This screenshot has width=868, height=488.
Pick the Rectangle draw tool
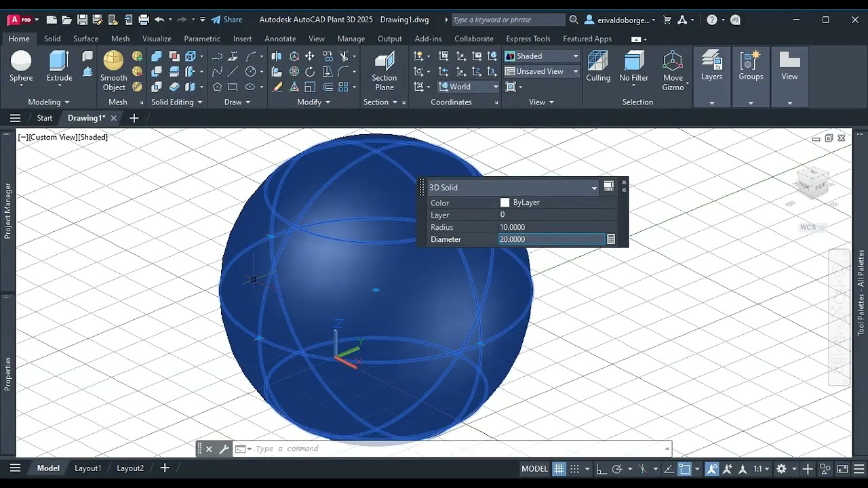(233, 87)
